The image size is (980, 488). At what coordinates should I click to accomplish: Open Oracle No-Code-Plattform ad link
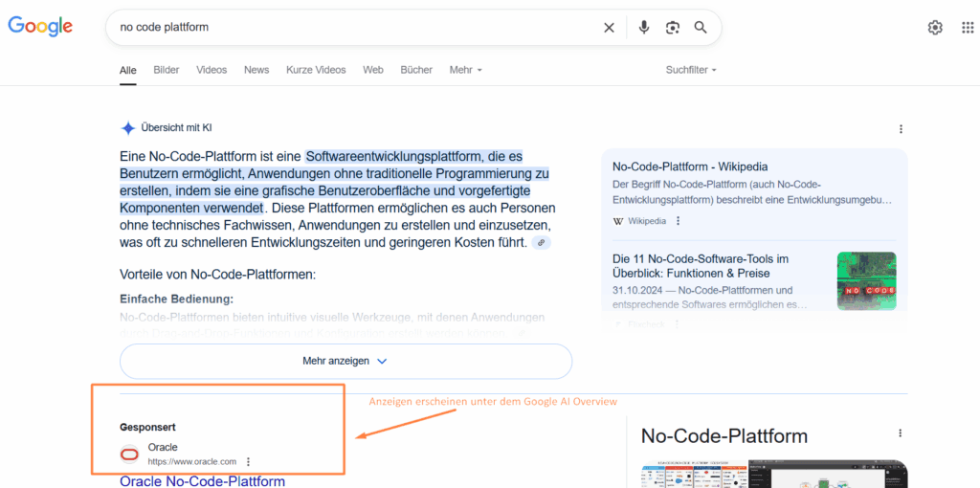pyautogui.click(x=202, y=480)
